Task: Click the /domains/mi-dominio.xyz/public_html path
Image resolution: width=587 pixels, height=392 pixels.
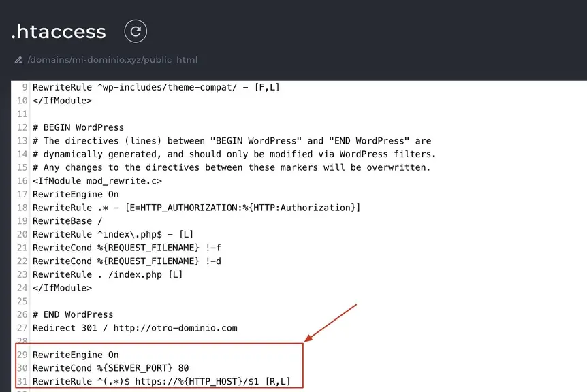Action: pos(112,60)
